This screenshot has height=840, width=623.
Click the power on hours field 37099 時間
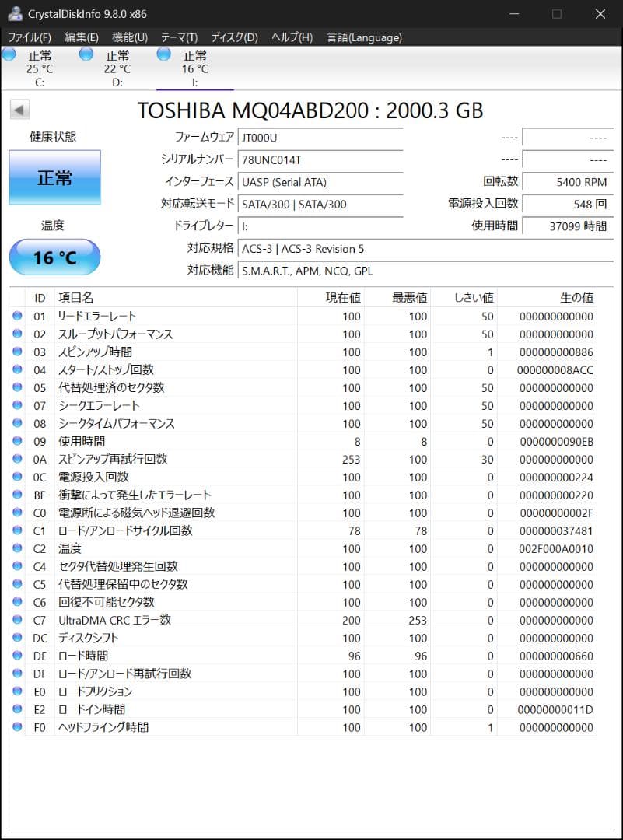click(x=568, y=226)
